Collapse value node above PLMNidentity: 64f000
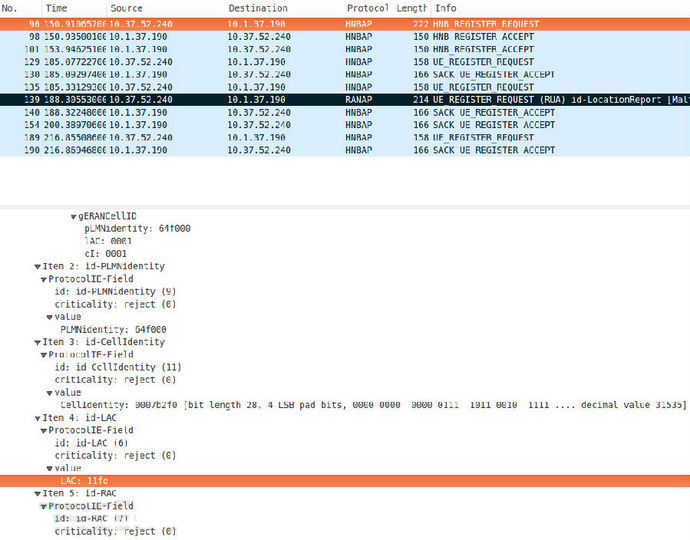The height and width of the screenshot is (540, 690). [50, 317]
